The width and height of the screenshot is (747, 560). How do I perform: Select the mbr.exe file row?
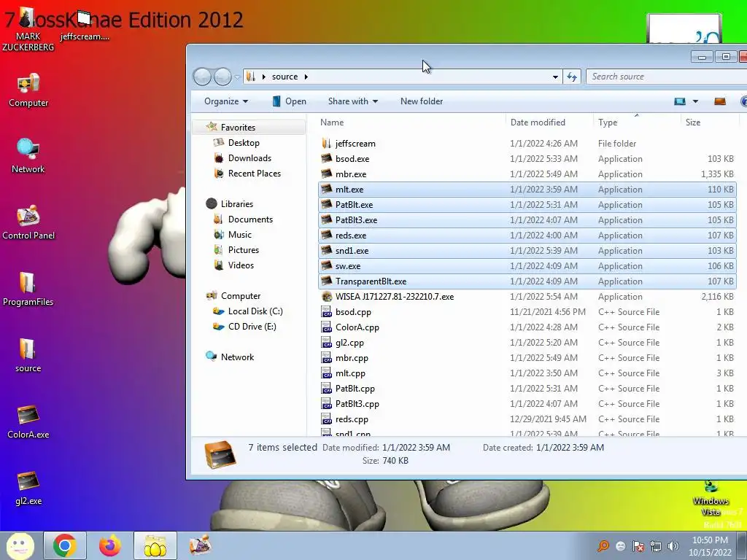tap(527, 174)
